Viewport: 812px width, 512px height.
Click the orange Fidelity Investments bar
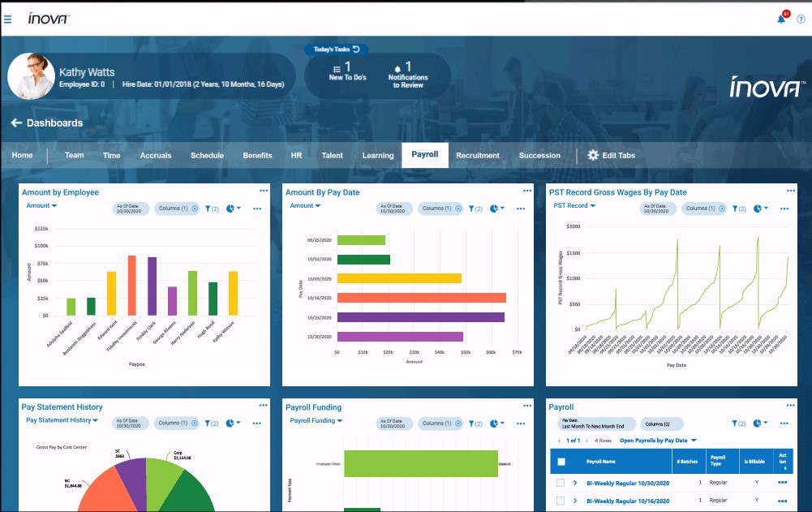pyautogui.click(x=131, y=285)
